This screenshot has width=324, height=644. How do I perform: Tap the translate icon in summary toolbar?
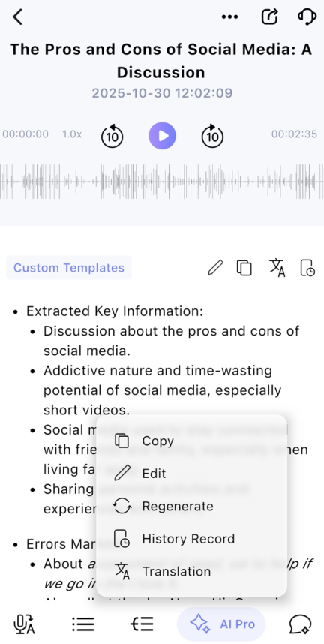[x=277, y=268]
